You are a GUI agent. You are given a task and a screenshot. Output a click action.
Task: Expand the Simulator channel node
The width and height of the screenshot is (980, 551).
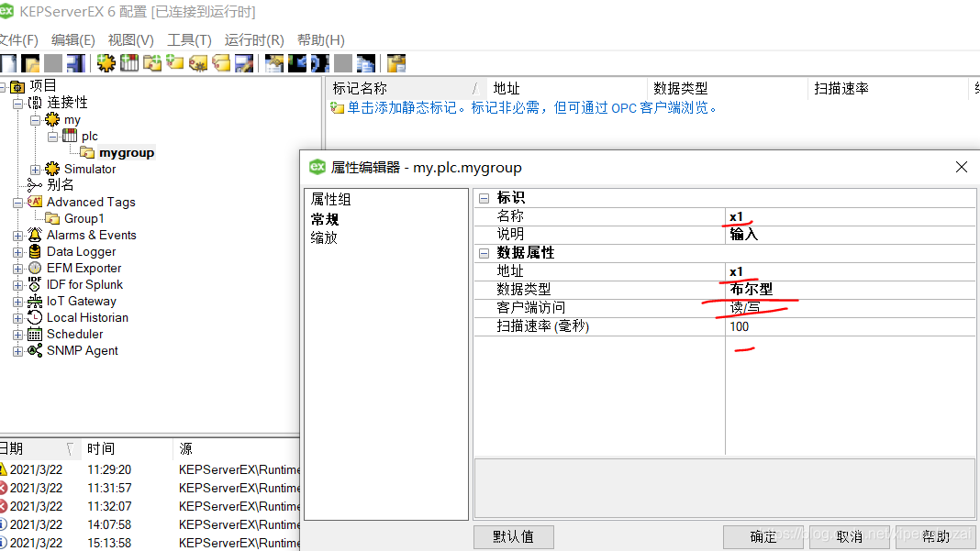(x=36, y=170)
